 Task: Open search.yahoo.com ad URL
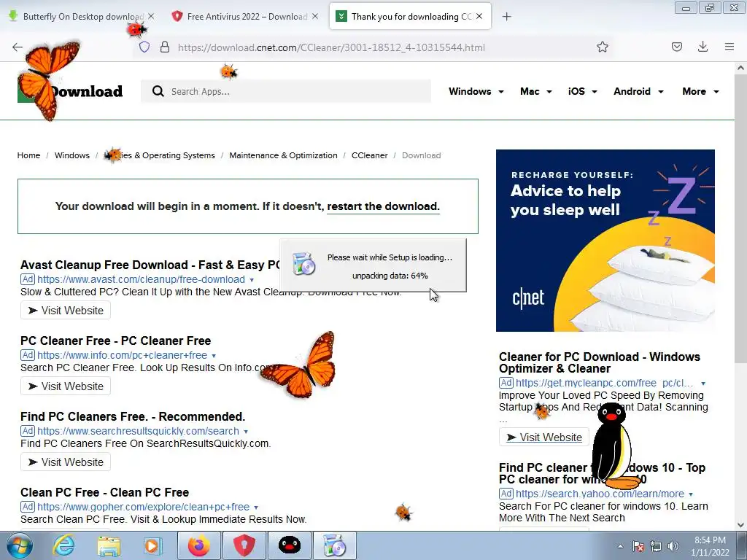click(x=600, y=494)
